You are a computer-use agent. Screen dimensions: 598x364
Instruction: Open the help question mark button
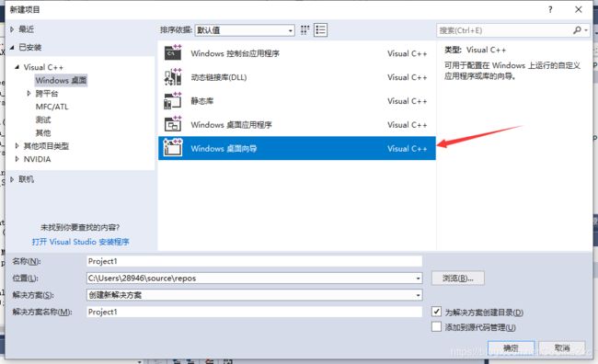click(x=550, y=9)
